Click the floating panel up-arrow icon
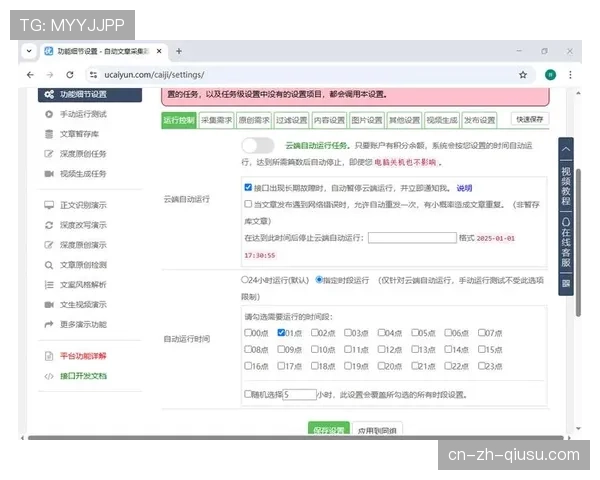Screen dimensions: 600x480 tap(566, 149)
